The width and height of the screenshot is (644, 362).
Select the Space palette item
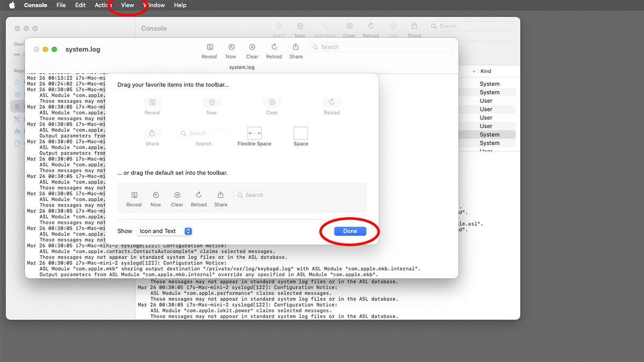(x=301, y=137)
